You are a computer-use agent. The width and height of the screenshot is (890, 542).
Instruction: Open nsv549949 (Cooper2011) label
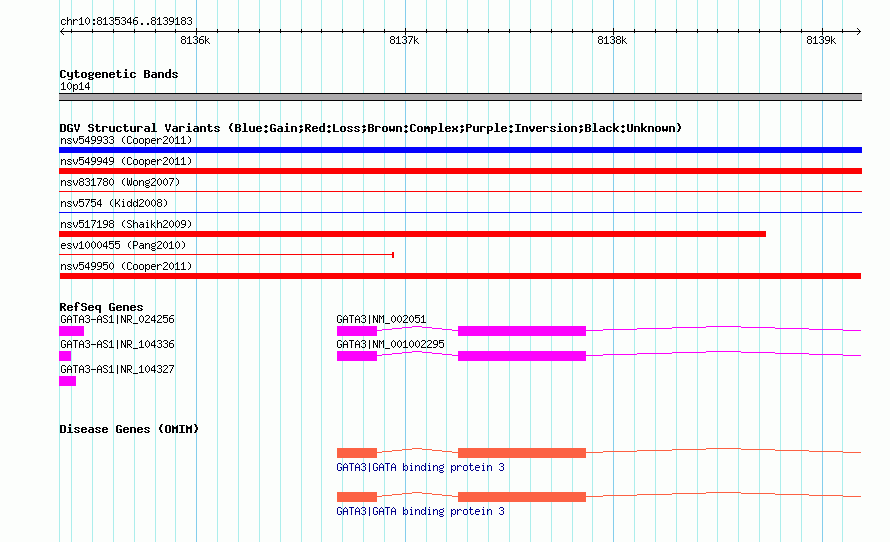coord(126,161)
